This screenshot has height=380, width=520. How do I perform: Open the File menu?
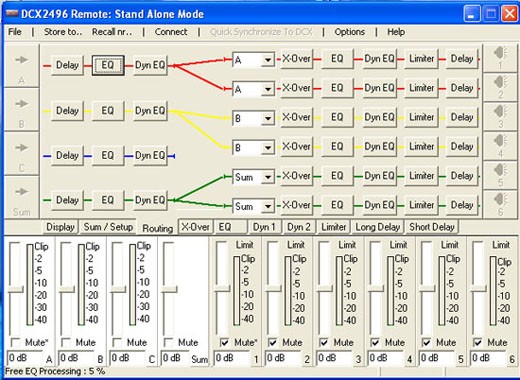15,32
